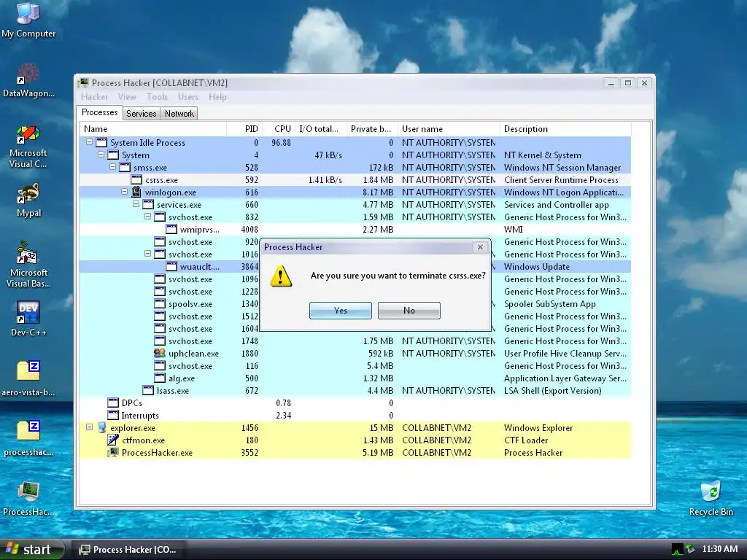Click the winlogon.exe process icon
This screenshot has height=560, width=747.
[136, 192]
